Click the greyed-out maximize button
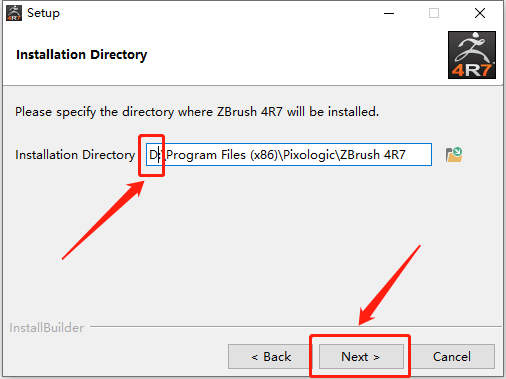The image size is (506, 379). [434, 13]
